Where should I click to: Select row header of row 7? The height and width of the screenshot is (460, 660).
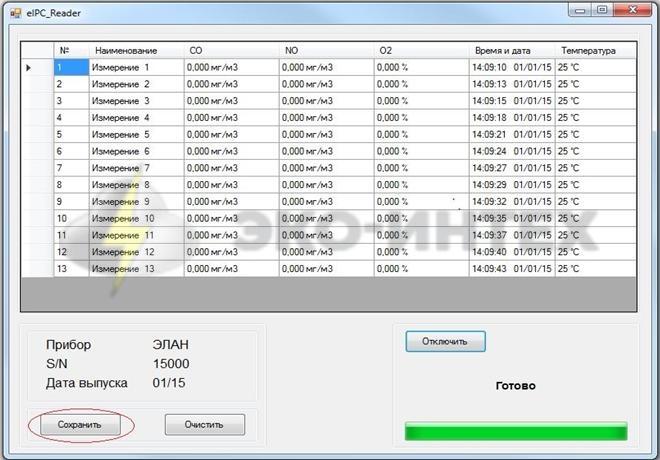37,168
